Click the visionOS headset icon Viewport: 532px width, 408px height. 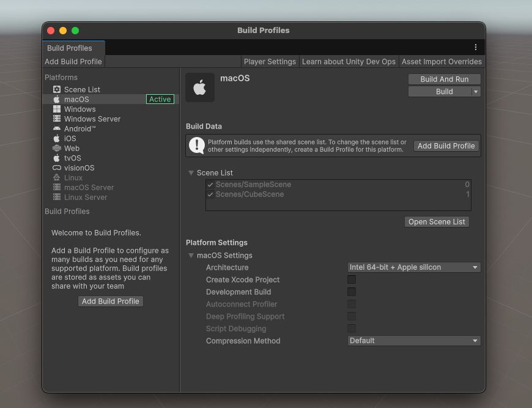tap(57, 168)
